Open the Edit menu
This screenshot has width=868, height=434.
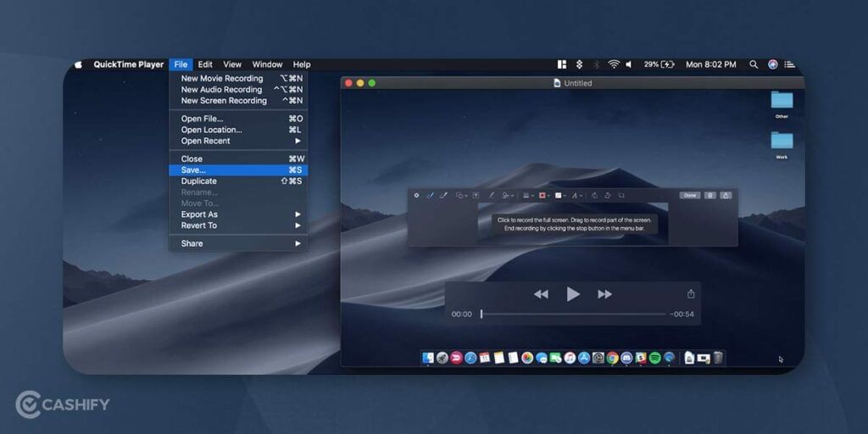tap(205, 64)
